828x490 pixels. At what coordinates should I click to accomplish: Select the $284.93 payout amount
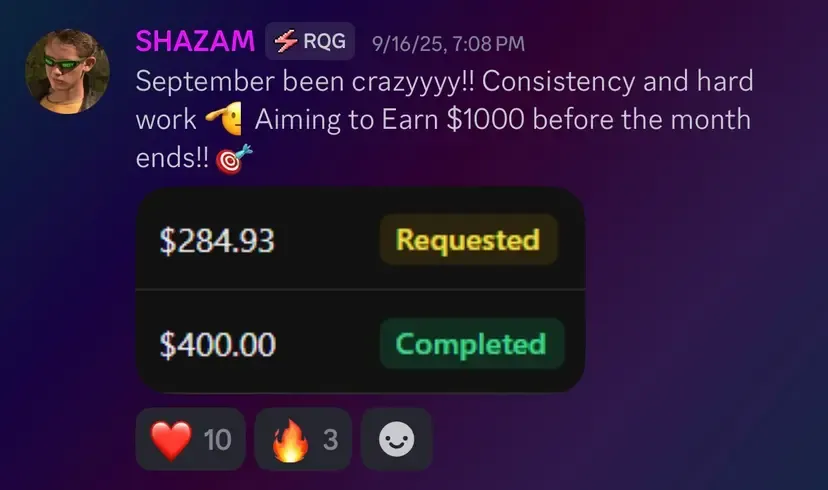tap(217, 241)
